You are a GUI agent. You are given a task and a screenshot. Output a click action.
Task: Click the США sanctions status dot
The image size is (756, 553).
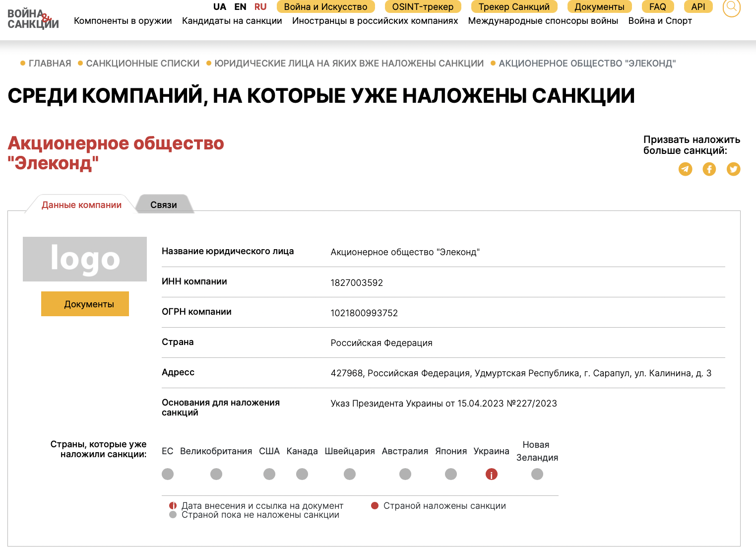[269, 474]
